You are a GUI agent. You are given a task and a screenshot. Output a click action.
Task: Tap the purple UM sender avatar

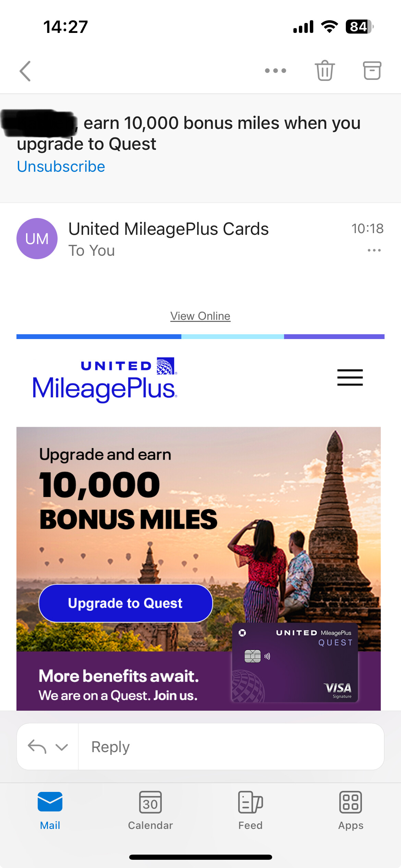click(37, 239)
